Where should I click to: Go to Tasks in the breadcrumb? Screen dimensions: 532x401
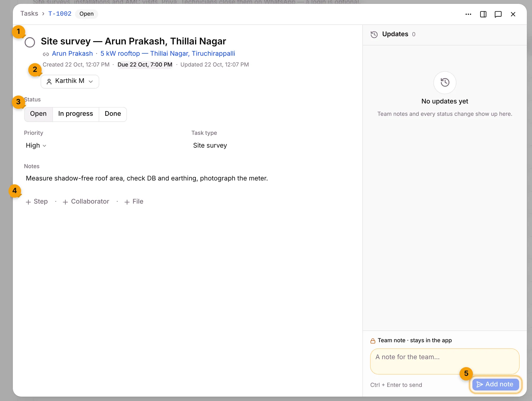coord(29,14)
